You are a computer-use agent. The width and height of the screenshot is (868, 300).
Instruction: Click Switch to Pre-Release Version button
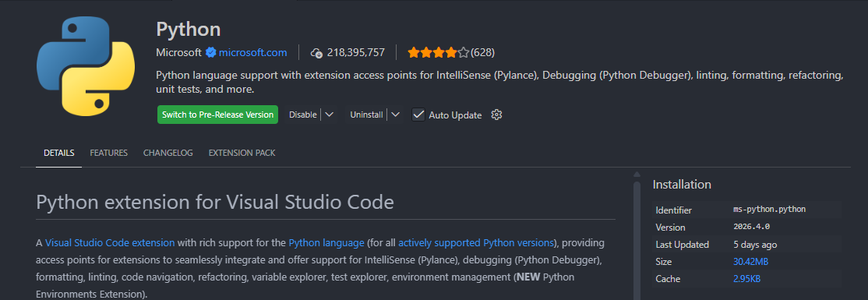[x=217, y=115]
